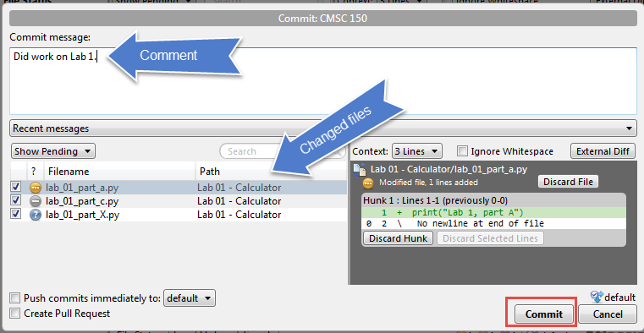Select the lab_01_part_X.py file name
644x333 pixels.
(82, 215)
